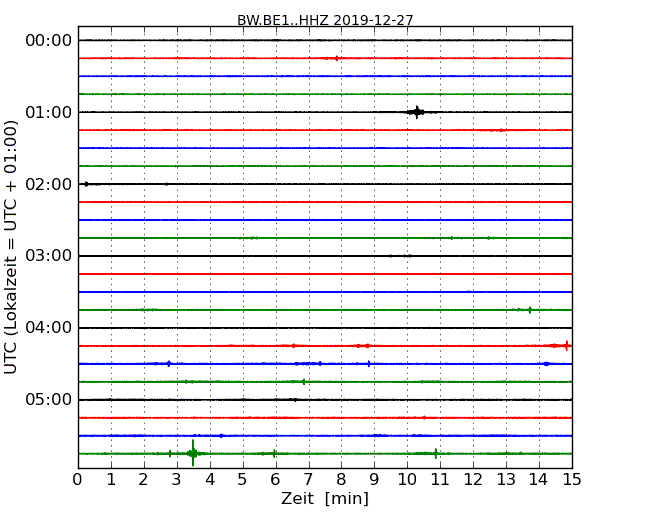The image size is (650, 520).
Task: Click the x-axis tick label '5'
Action: point(243,480)
